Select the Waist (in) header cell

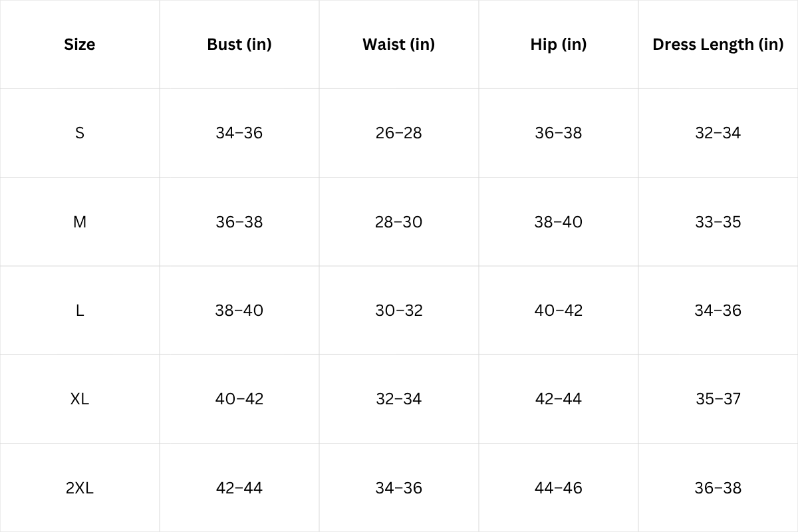[398, 45]
